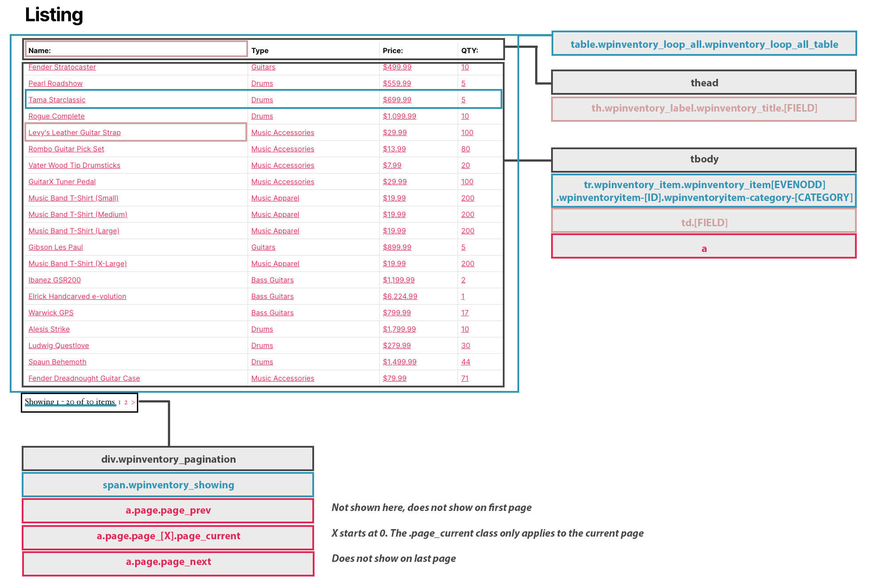Click Guitars type in Gibson Les Paul row
This screenshot has width=886, height=588.
[263, 247]
